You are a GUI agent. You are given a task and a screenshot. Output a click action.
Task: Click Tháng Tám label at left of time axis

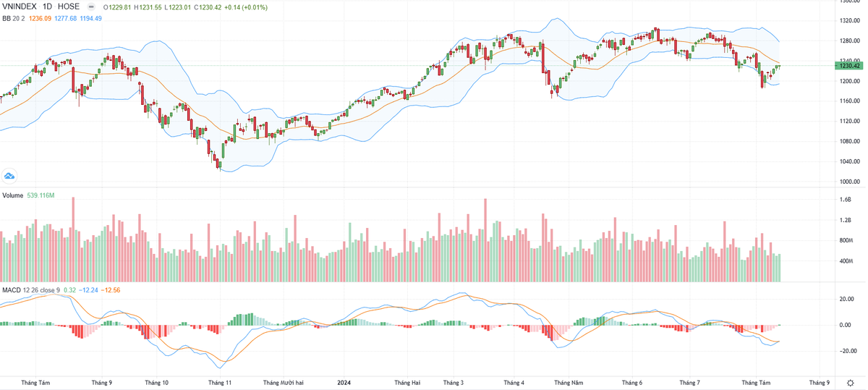[x=35, y=382]
